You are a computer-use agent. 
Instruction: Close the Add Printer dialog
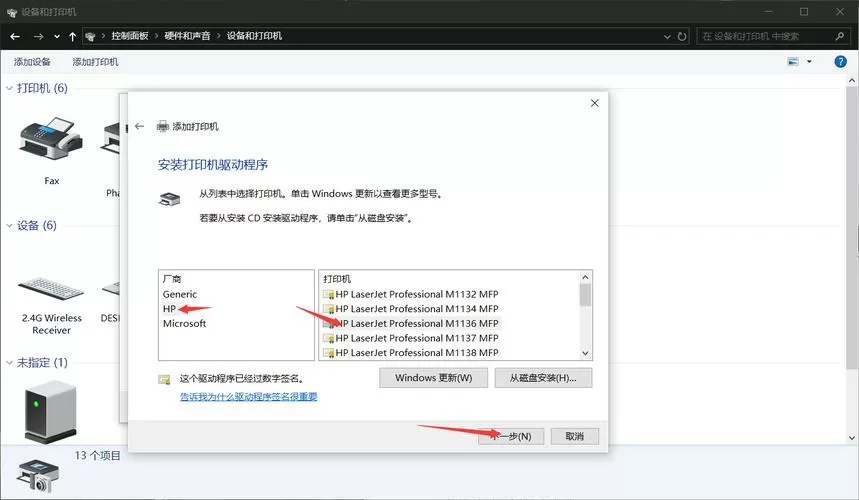(594, 103)
